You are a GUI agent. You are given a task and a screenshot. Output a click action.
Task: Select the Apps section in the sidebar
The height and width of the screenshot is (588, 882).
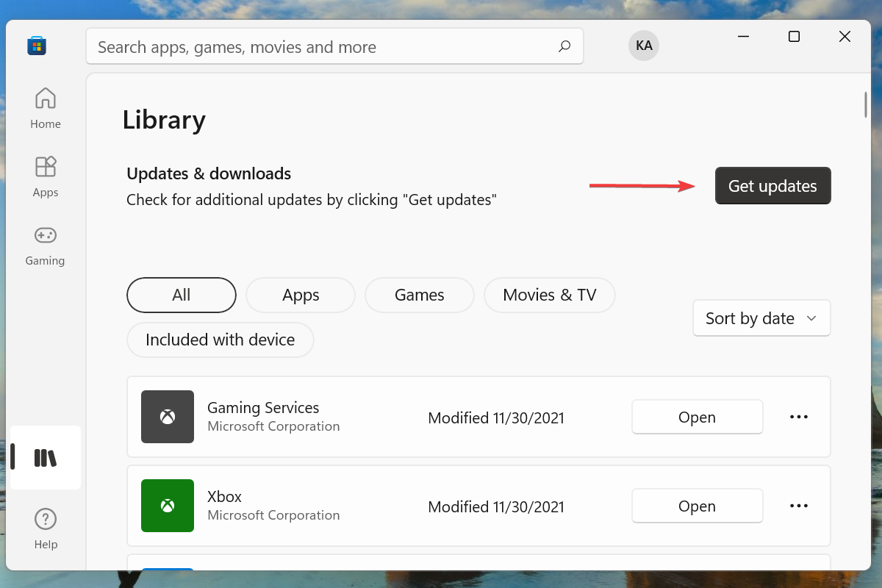pos(45,176)
